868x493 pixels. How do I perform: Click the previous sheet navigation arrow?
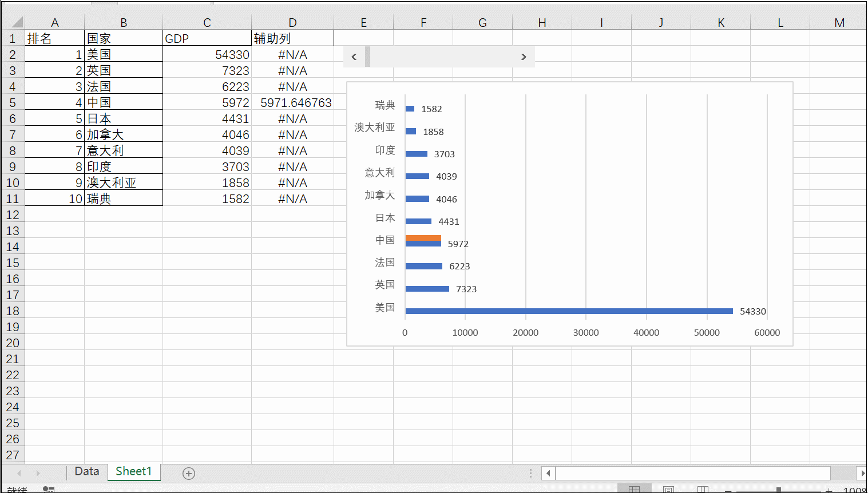tap(19, 472)
